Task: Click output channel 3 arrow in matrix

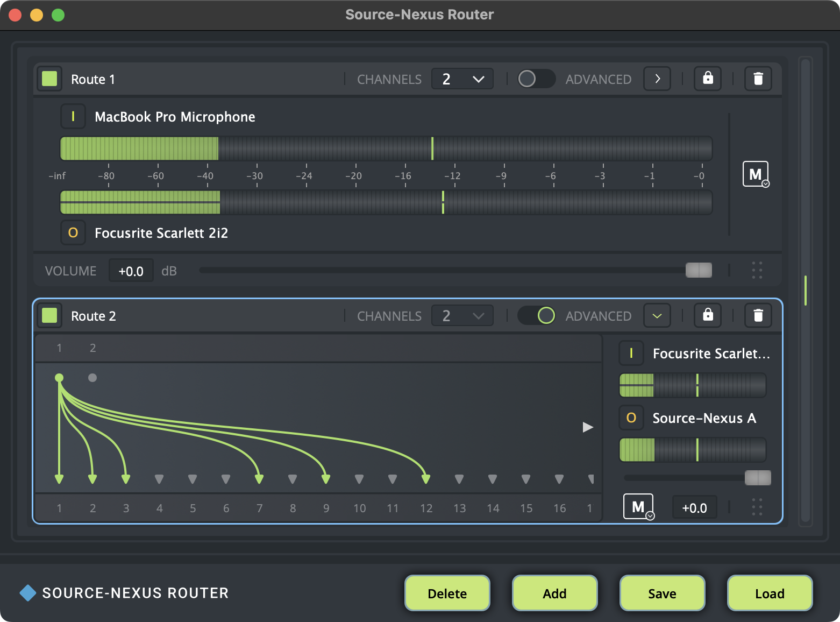Action: (126, 479)
